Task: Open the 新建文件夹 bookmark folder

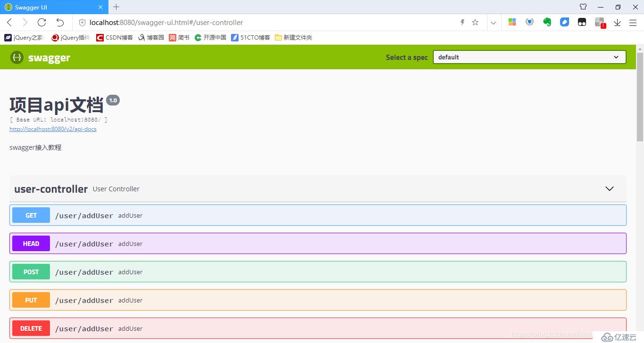Action: [293, 38]
